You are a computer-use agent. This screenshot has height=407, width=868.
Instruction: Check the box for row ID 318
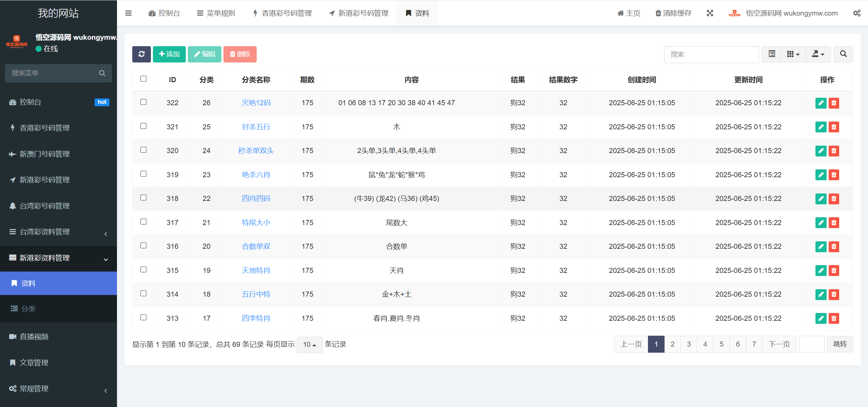click(x=143, y=198)
